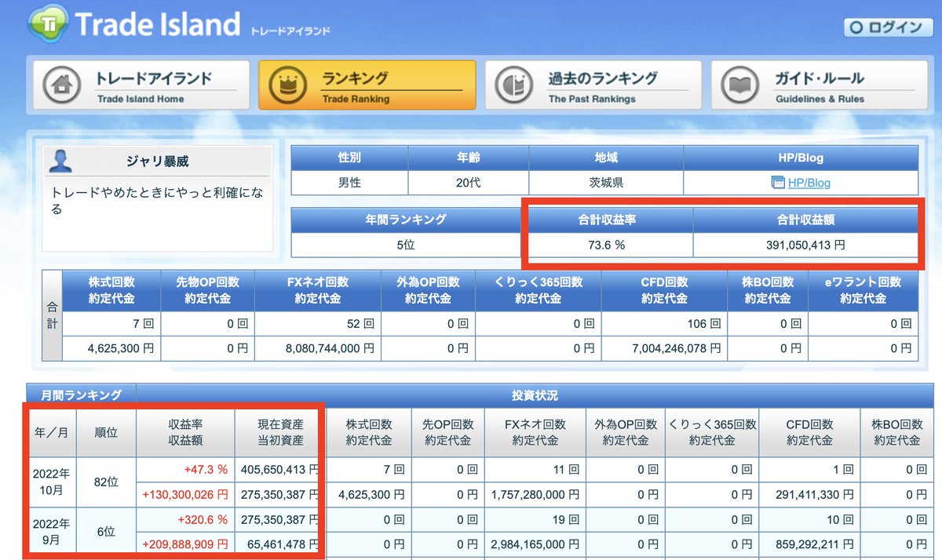Click the +209,888,909 円 profit
942x560 pixels.
[185, 544]
